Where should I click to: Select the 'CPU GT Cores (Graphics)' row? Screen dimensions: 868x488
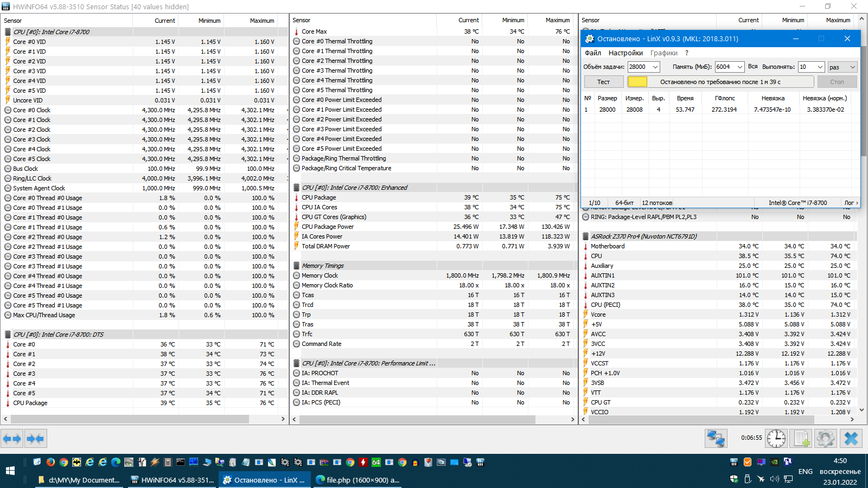pos(434,217)
